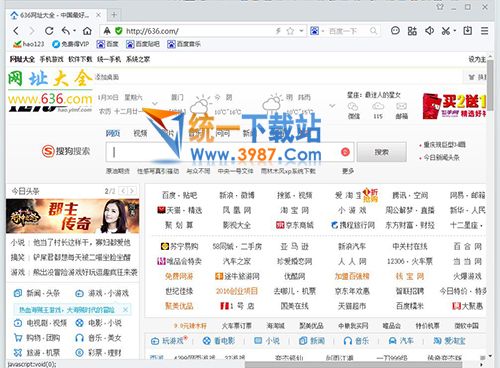
Task: Click the Sogou search text field
Action: pyautogui.click(x=230, y=152)
